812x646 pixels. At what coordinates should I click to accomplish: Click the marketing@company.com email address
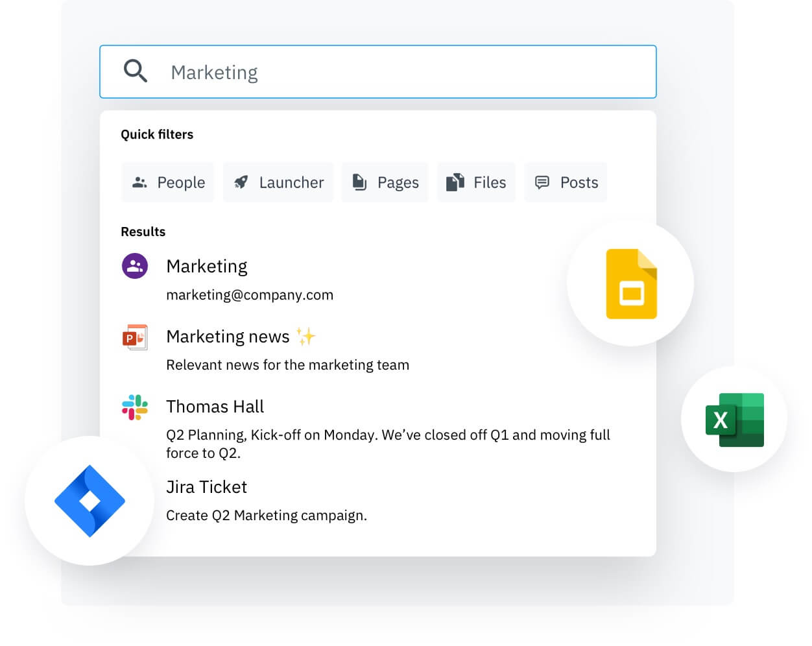tap(250, 295)
